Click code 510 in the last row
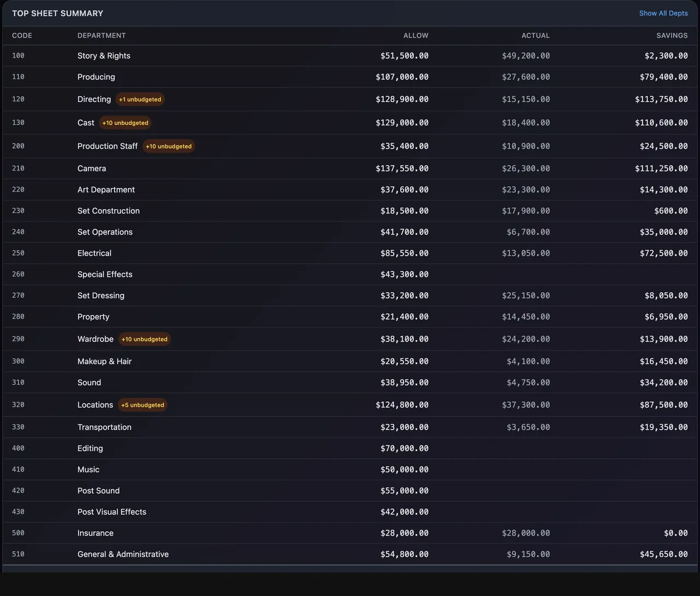 (18, 554)
